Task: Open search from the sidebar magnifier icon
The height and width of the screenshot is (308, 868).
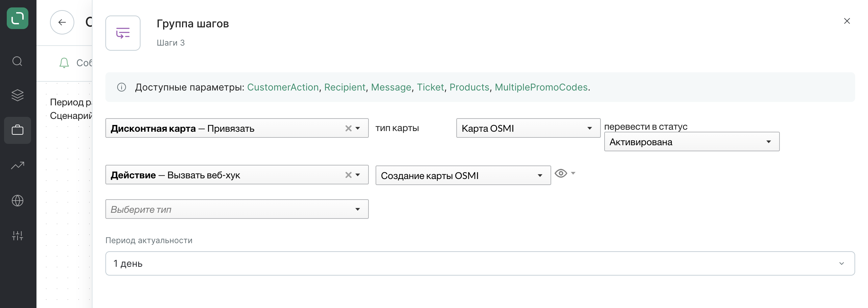Action: pyautogui.click(x=18, y=61)
